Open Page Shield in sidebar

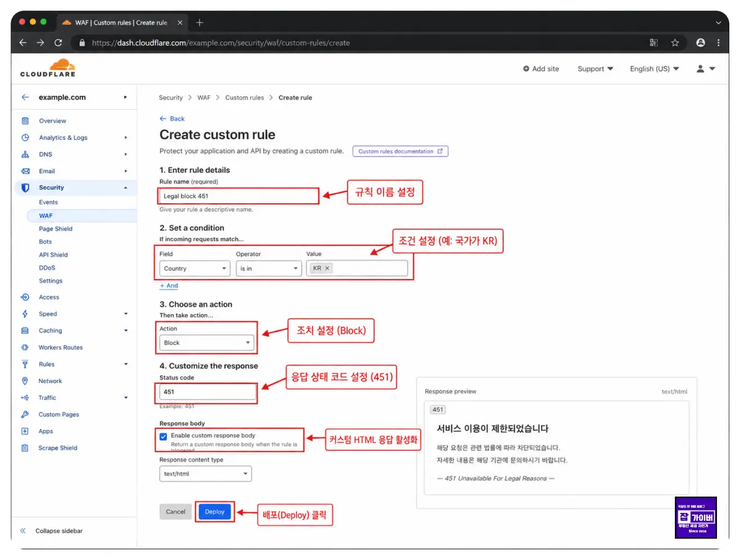pos(56,229)
